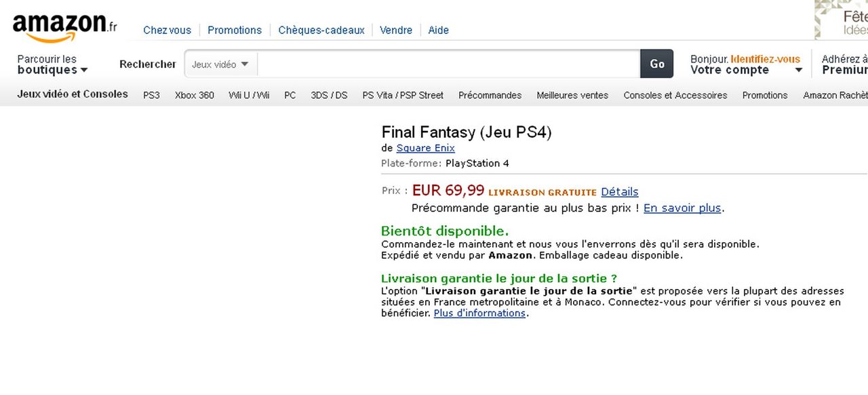Go to the 'Vendre' section

pos(395,30)
